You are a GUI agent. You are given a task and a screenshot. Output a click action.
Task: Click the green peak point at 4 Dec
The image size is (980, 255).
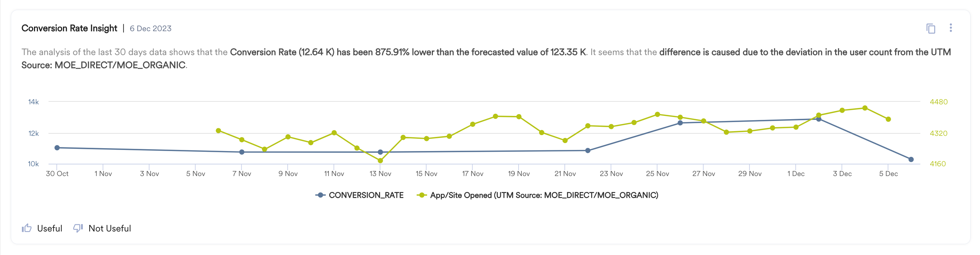point(865,108)
